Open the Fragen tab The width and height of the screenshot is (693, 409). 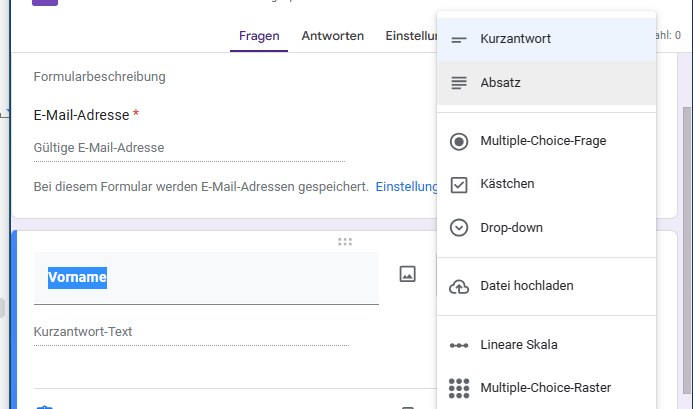(x=259, y=36)
